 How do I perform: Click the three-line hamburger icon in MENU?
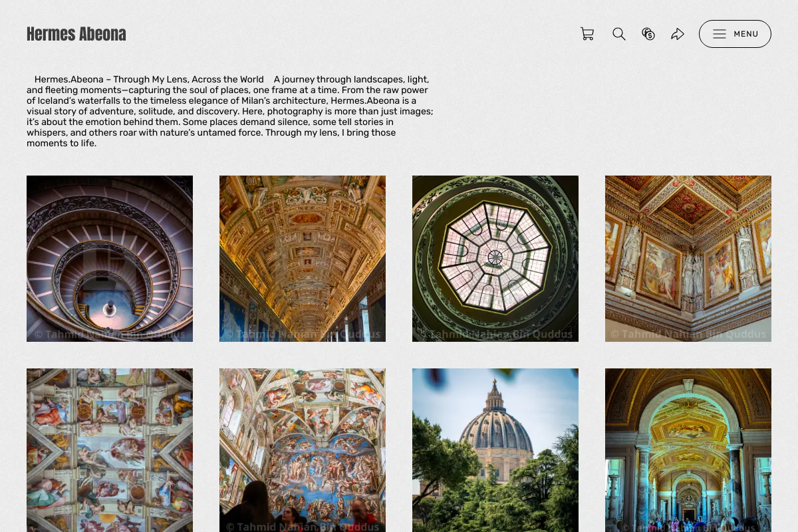tap(720, 34)
